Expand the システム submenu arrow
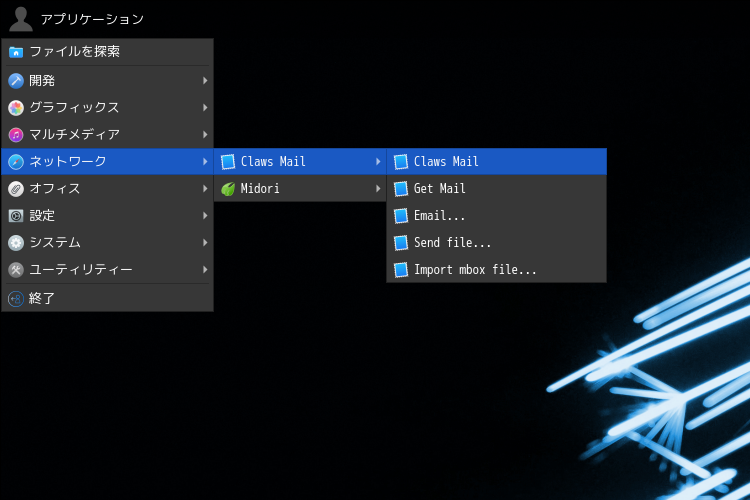Viewport: 750px width, 500px height. tap(205, 243)
